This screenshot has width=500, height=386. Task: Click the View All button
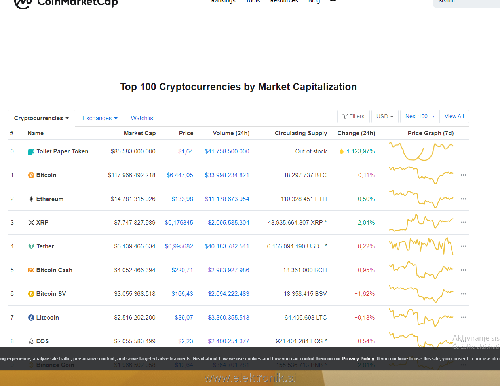pos(454,116)
